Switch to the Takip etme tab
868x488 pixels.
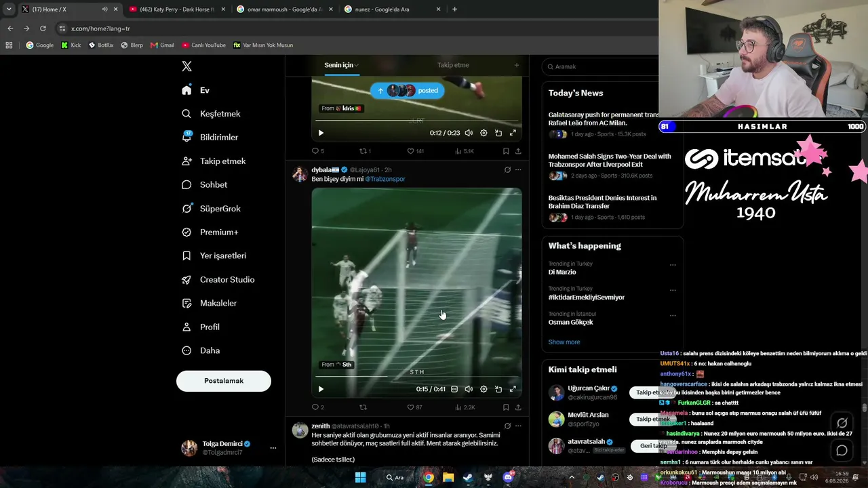click(x=453, y=65)
